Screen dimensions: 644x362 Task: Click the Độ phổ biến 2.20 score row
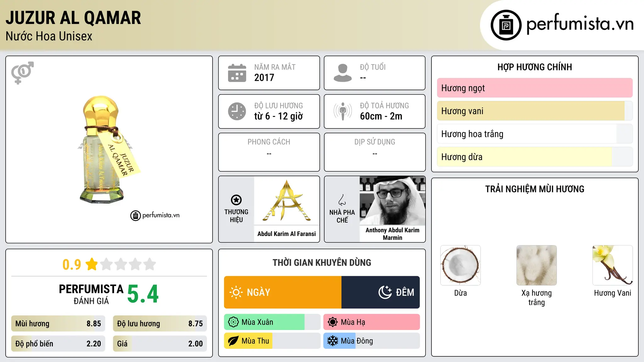point(58,343)
